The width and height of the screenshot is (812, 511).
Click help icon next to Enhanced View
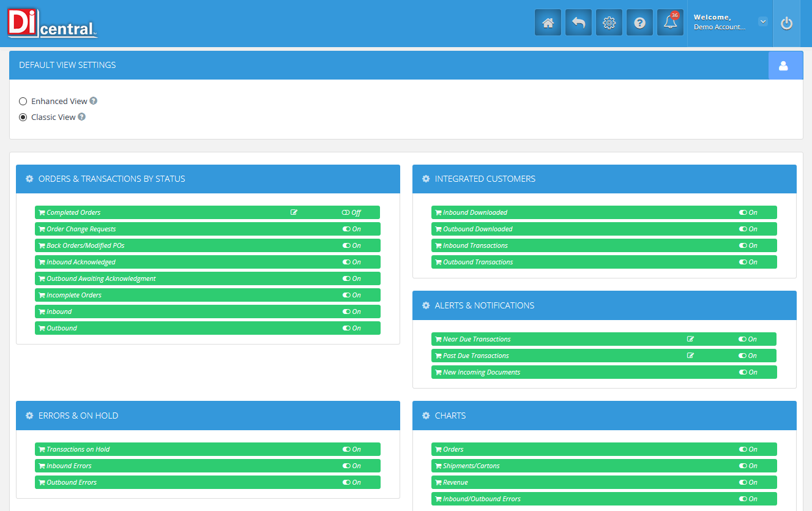pyautogui.click(x=94, y=101)
